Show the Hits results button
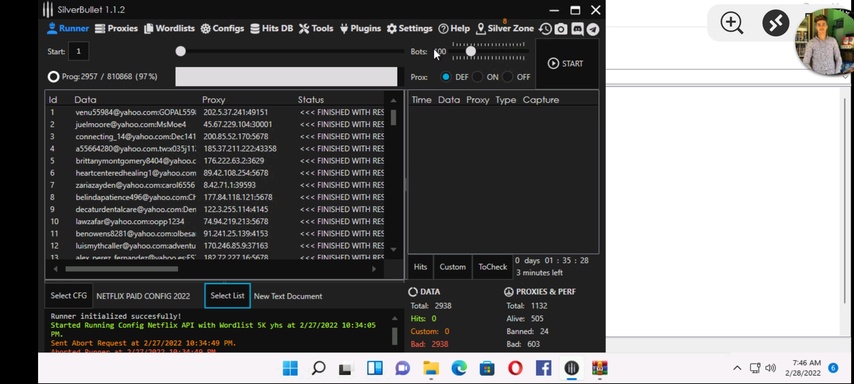 [420, 267]
